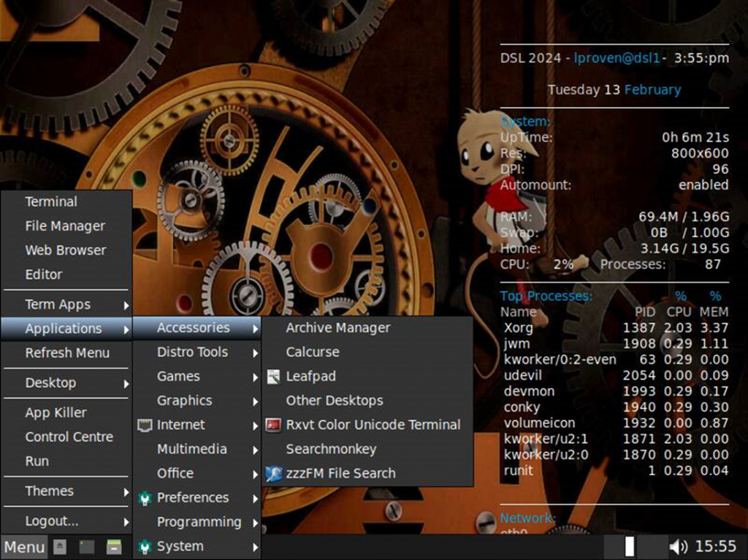The width and height of the screenshot is (748, 560).
Task: Select Other Desktops entry
Action: [367, 401]
